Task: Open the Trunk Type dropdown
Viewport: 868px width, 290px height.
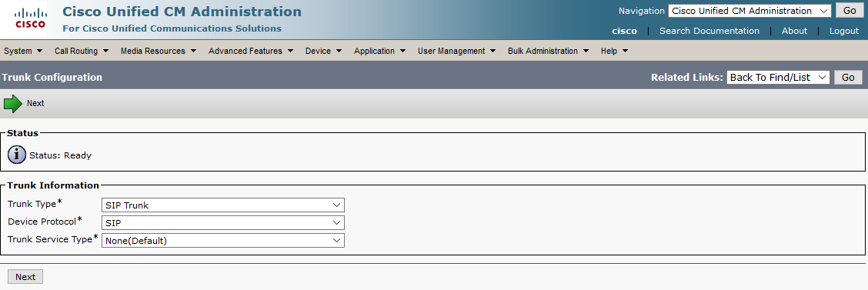Action: (222, 205)
